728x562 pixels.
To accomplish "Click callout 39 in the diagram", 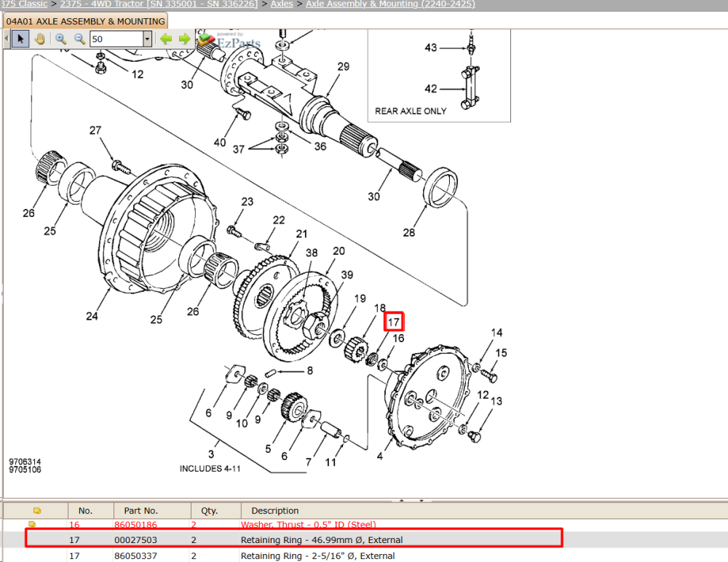I will (347, 274).
